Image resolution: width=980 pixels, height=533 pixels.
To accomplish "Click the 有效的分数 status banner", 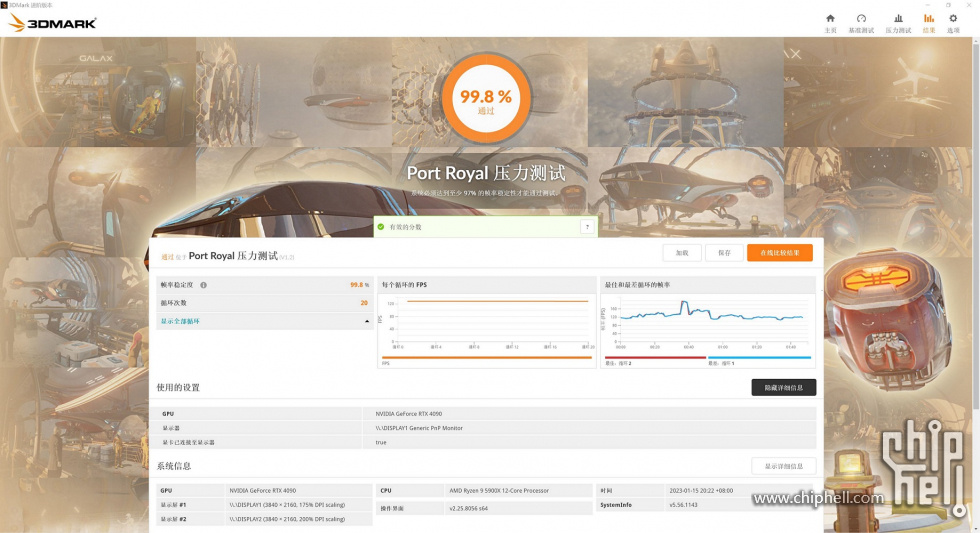I will coord(486,227).
